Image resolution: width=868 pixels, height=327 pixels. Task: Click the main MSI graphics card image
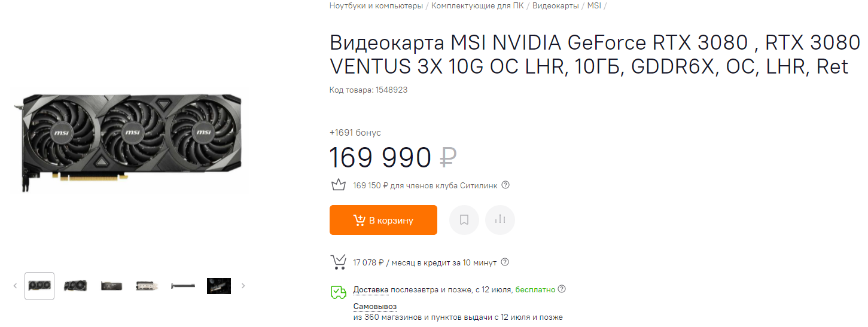click(x=129, y=139)
